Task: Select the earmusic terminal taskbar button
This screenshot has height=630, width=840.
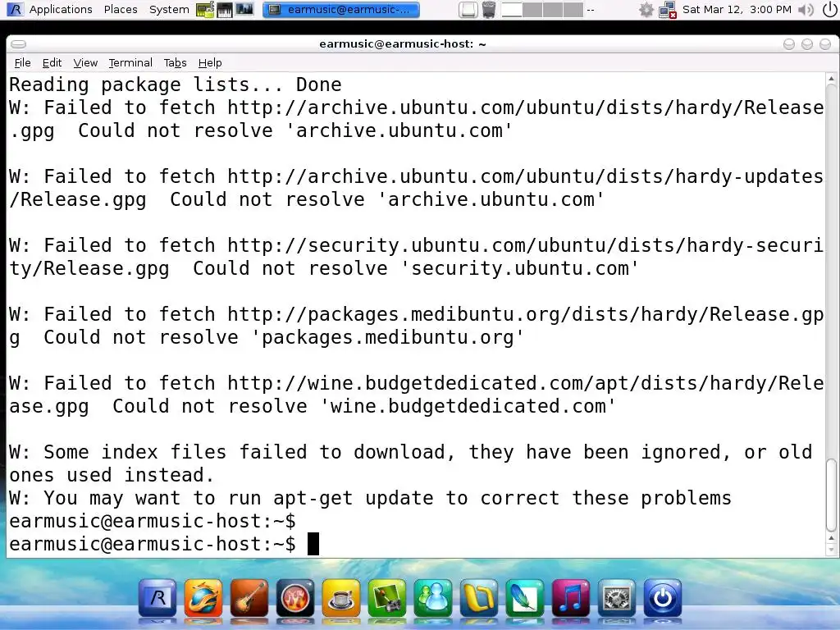Action: click(x=341, y=10)
